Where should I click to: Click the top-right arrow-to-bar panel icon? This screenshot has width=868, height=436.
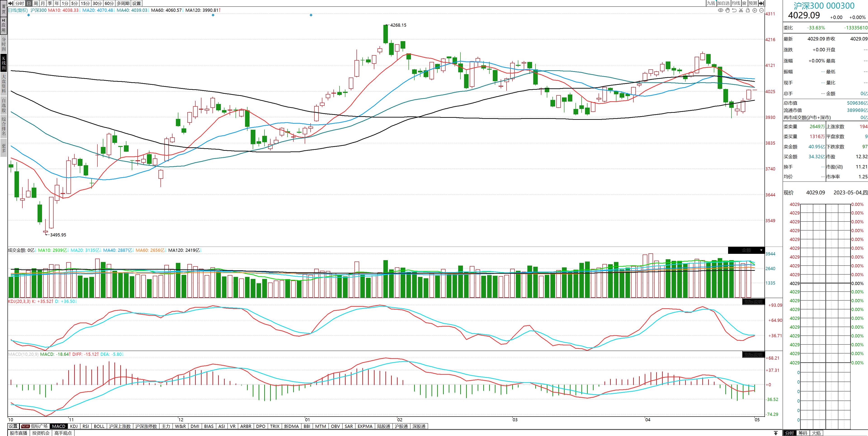tap(761, 3)
